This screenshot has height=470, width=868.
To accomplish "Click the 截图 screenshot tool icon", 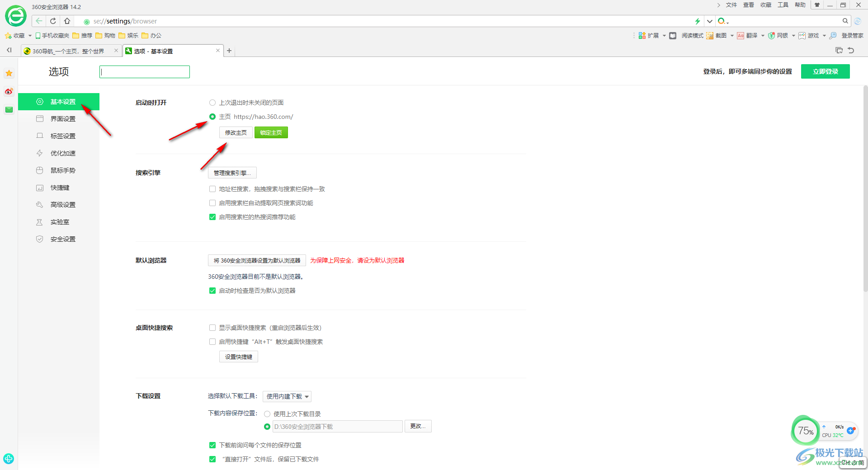I will coord(710,35).
